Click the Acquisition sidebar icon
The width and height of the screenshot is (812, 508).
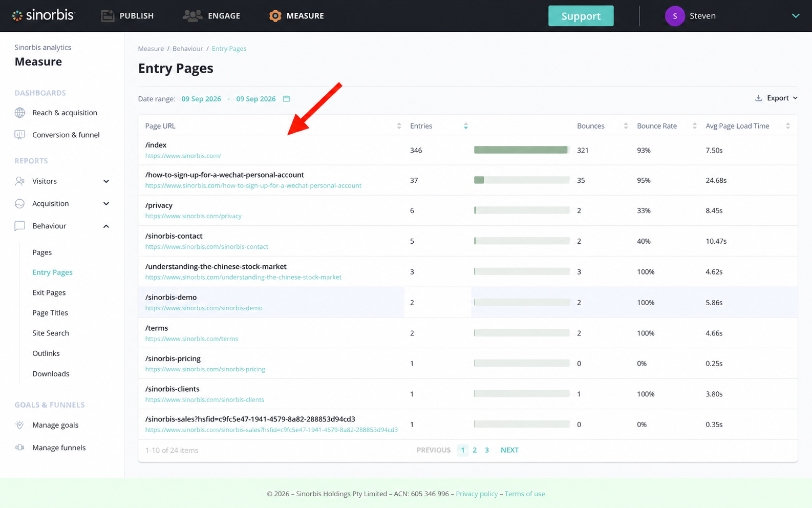(20, 204)
